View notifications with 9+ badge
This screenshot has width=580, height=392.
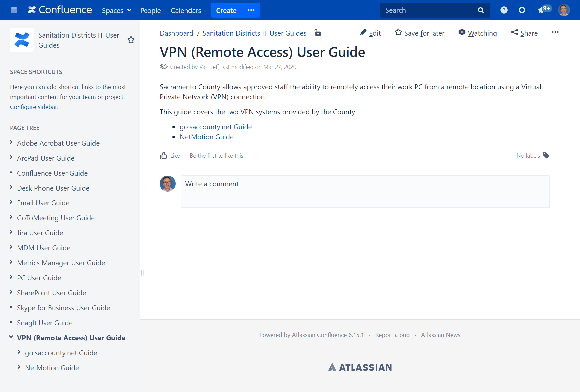click(544, 9)
